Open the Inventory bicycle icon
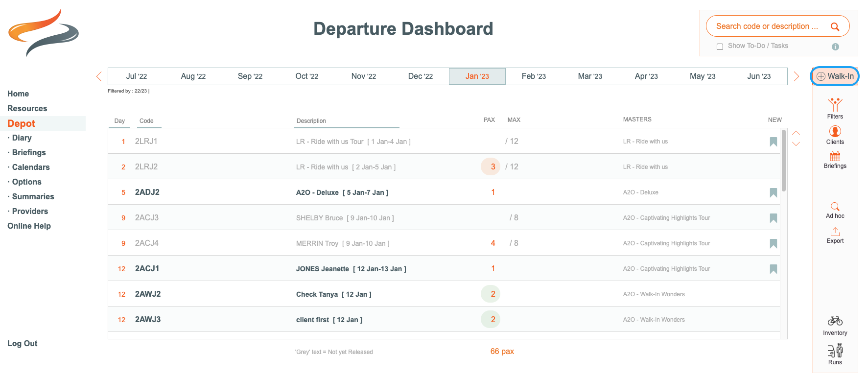Viewport: 868px width, 378px height. [x=835, y=321]
